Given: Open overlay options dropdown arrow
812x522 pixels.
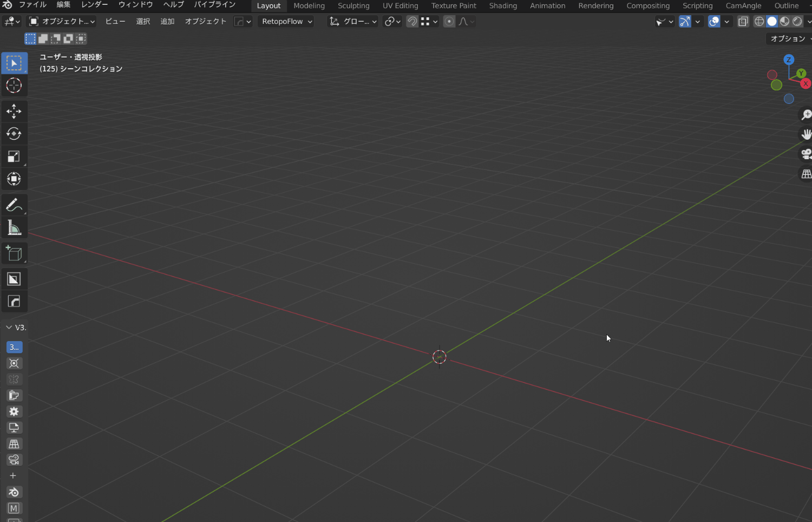Looking at the screenshot, I should (x=726, y=22).
